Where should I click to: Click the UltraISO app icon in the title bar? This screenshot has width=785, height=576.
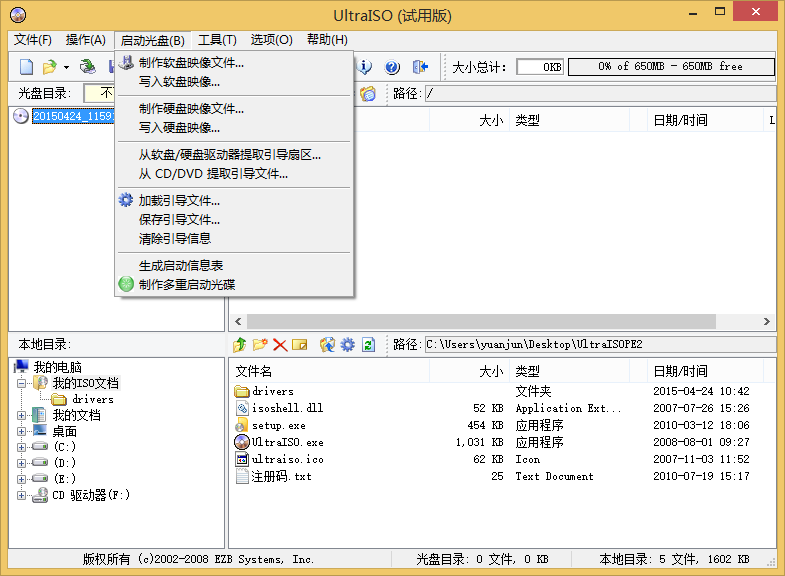point(18,15)
